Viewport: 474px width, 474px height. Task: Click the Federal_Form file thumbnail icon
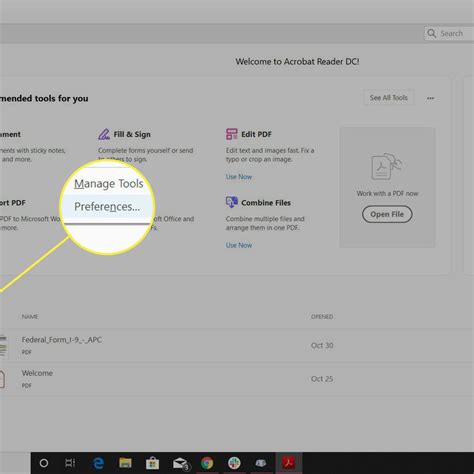coord(3,346)
